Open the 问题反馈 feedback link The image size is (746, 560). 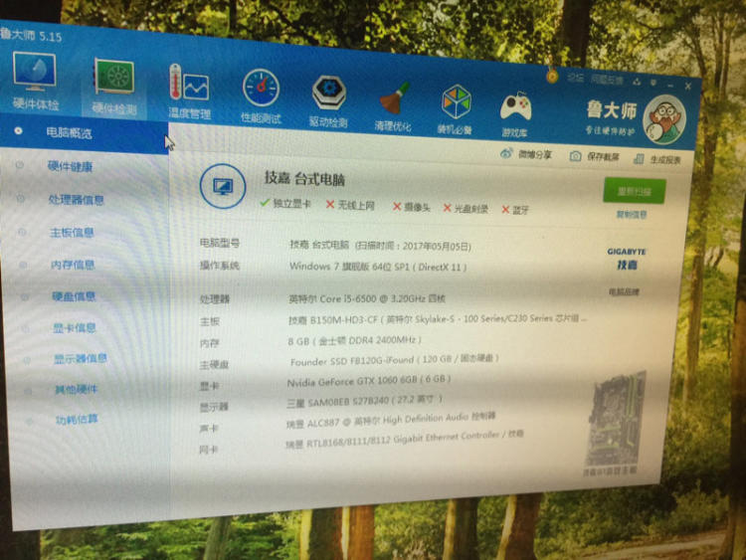607,80
